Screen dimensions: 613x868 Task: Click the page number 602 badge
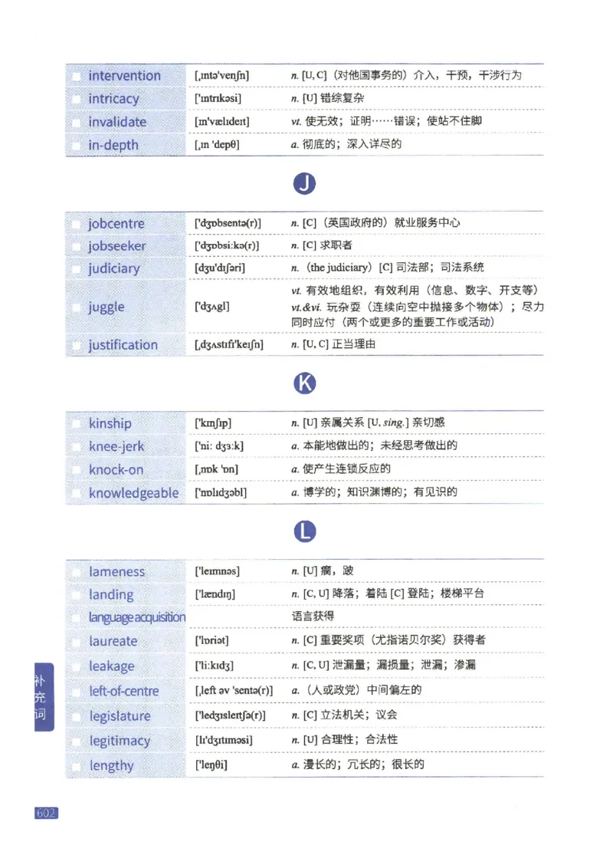(46, 811)
